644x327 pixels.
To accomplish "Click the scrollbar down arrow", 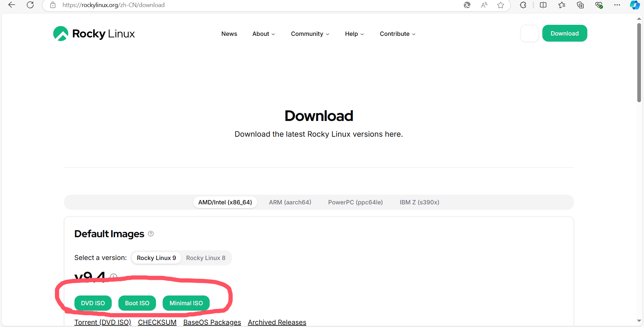I will click(x=639, y=321).
